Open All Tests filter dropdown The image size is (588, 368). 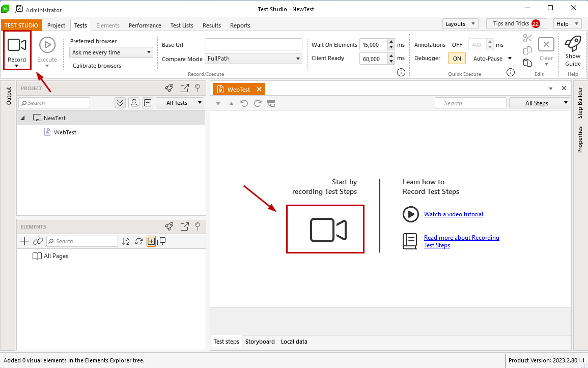tap(180, 103)
